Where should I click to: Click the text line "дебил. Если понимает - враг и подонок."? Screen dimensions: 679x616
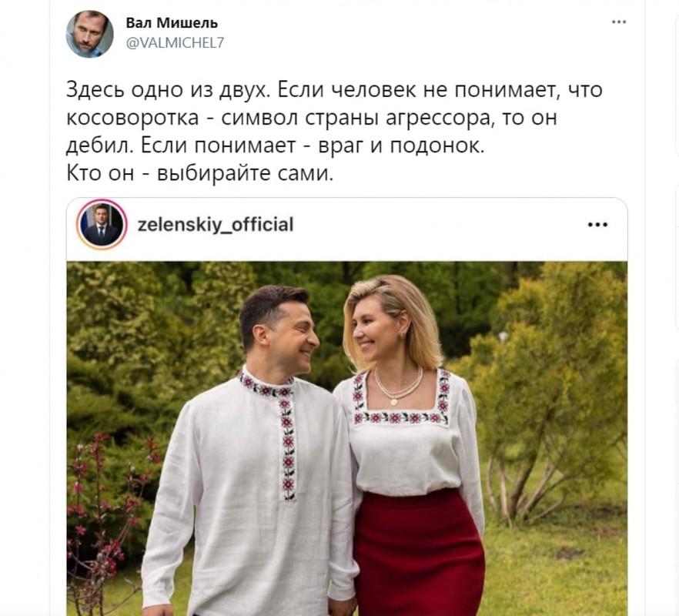(276, 146)
